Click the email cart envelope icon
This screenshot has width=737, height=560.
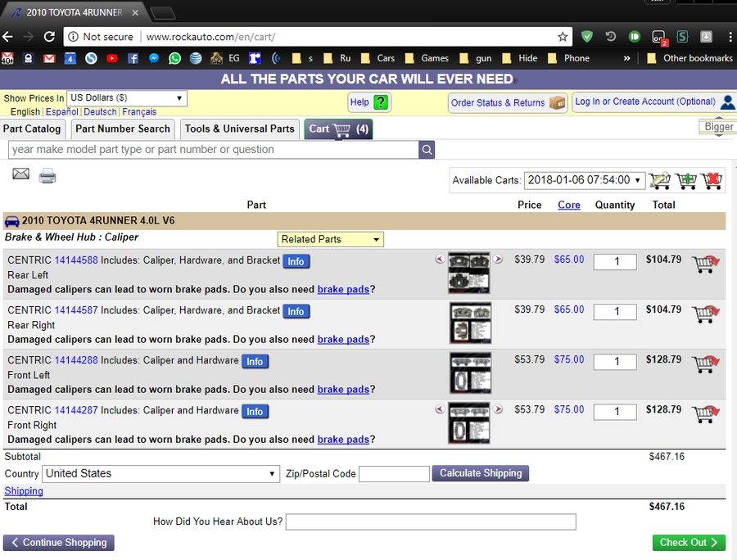(x=20, y=174)
